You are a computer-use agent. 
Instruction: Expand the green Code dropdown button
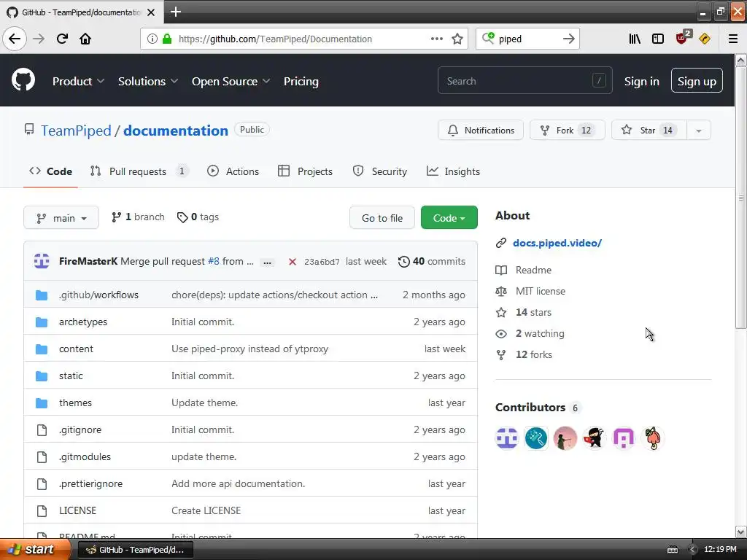(449, 217)
